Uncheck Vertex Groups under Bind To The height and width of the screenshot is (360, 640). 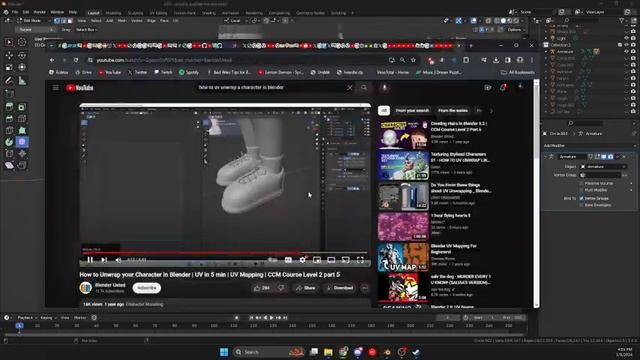coord(581,198)
